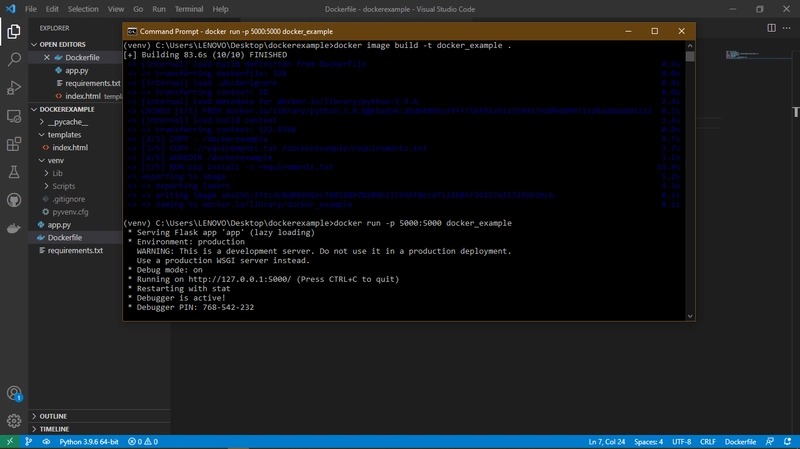Open the Selection menu
This screenshot has width=800, height=449.
coord(83,9)
